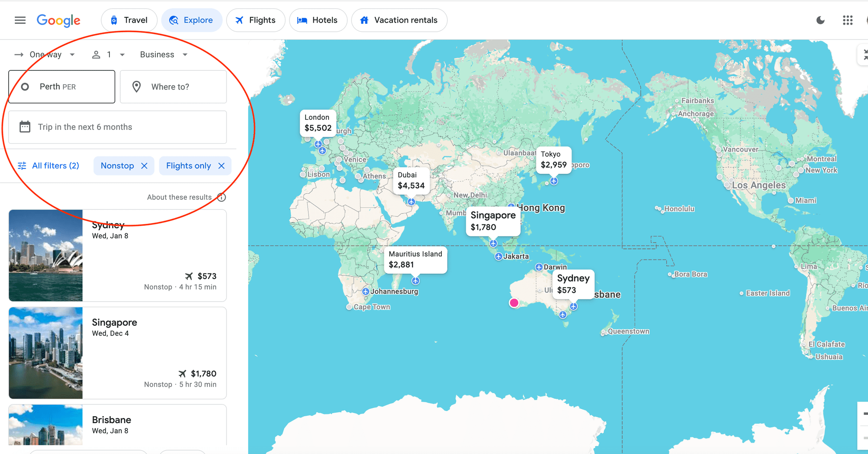Select the Nonstop filter chip label

click(117, 166)
